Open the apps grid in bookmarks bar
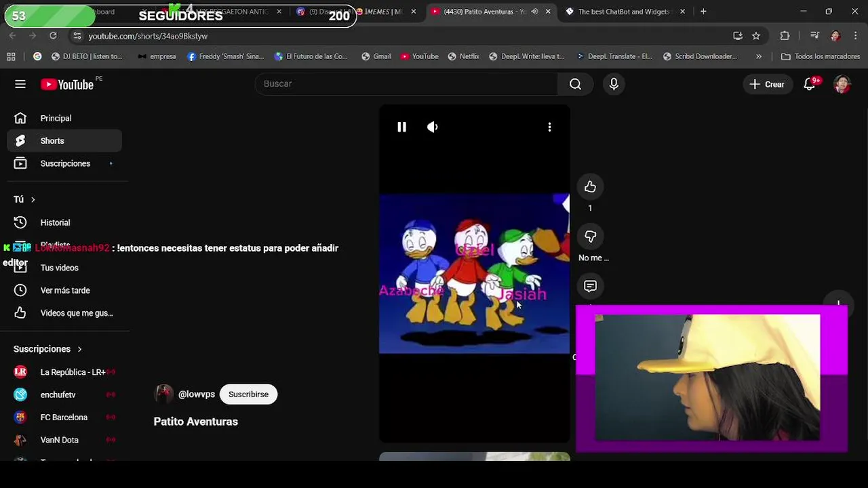Image resolution: width=868 pixels, height=488 pixels. click(11, 56)
